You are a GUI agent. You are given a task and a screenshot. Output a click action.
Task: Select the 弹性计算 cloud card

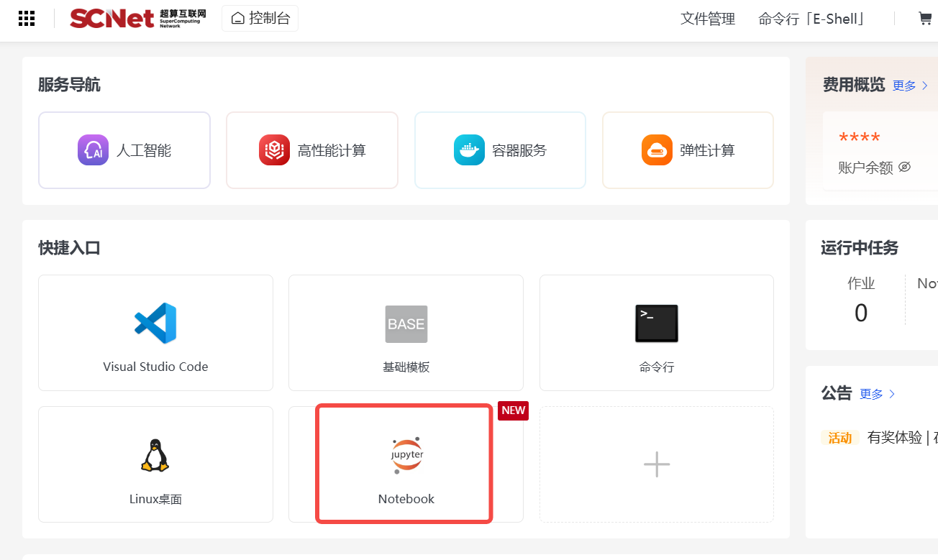(x=688, y=150)
